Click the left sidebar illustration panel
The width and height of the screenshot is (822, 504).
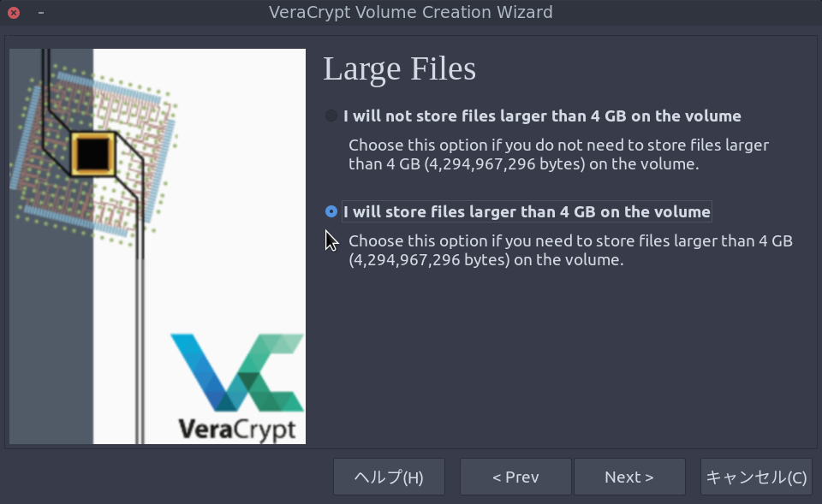pos(157,246)
